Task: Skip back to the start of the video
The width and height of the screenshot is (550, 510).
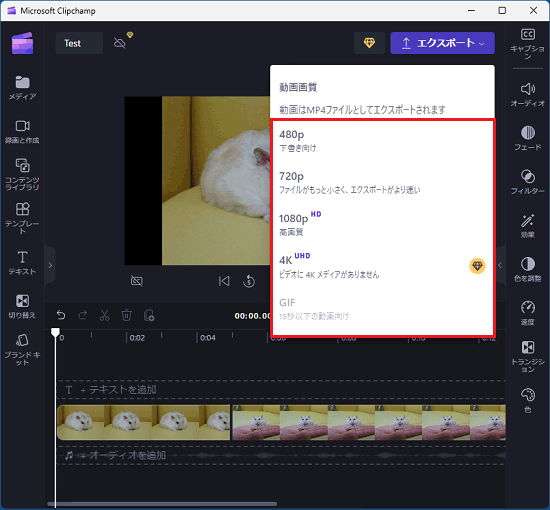Action: (224, 281)
